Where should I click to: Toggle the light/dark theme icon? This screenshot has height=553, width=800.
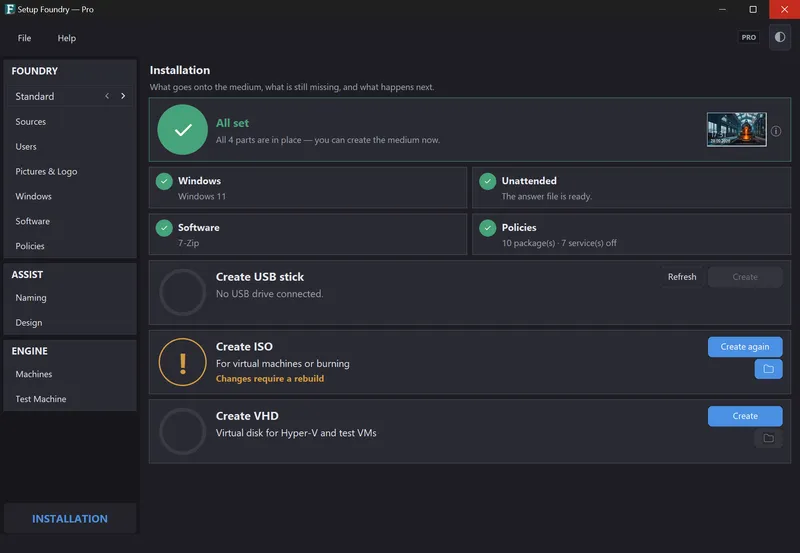click(x=780, y=37)
